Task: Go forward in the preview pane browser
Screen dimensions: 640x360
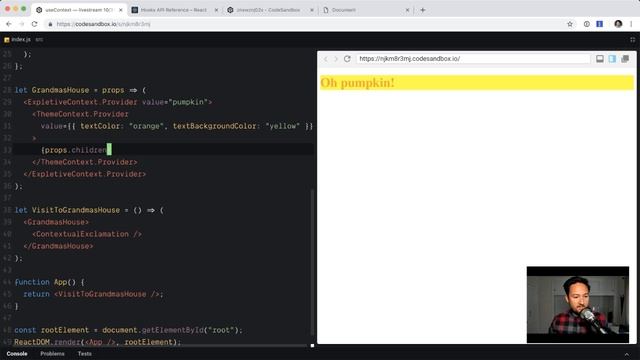Action: pyautogui.click(x=336, y=59)
